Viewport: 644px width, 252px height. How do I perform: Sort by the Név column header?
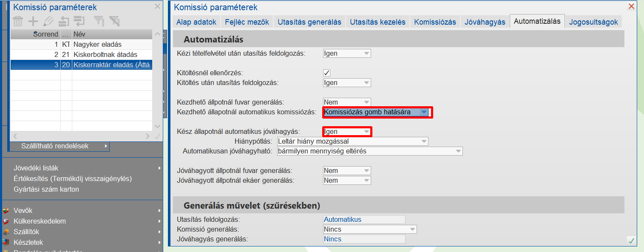pos(112,34)
